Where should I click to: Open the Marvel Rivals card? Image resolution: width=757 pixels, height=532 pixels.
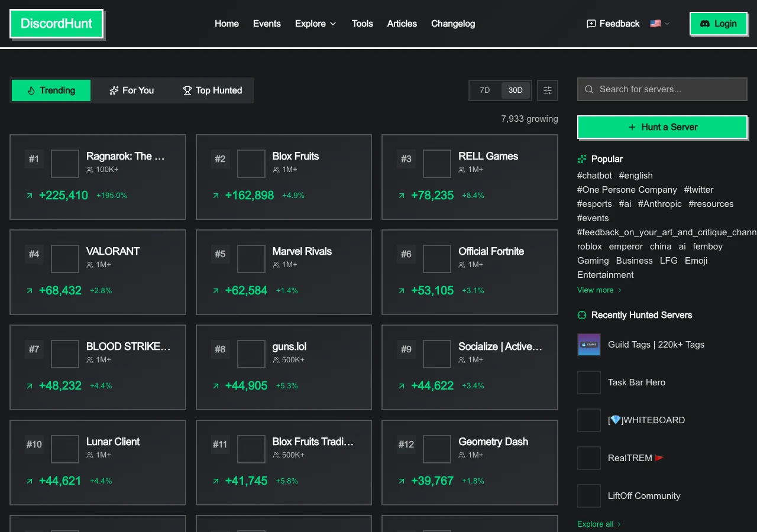coord(284,273)
